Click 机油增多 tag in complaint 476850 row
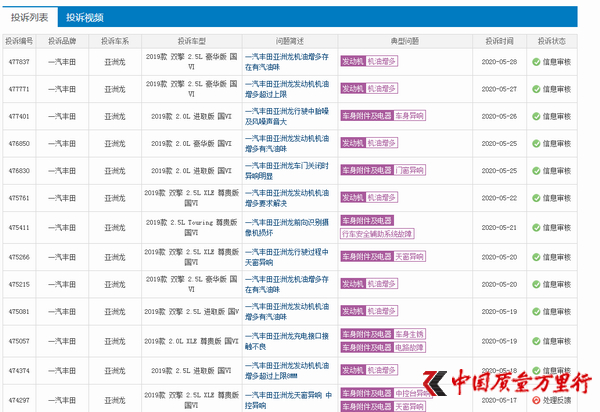 (382, 143)
